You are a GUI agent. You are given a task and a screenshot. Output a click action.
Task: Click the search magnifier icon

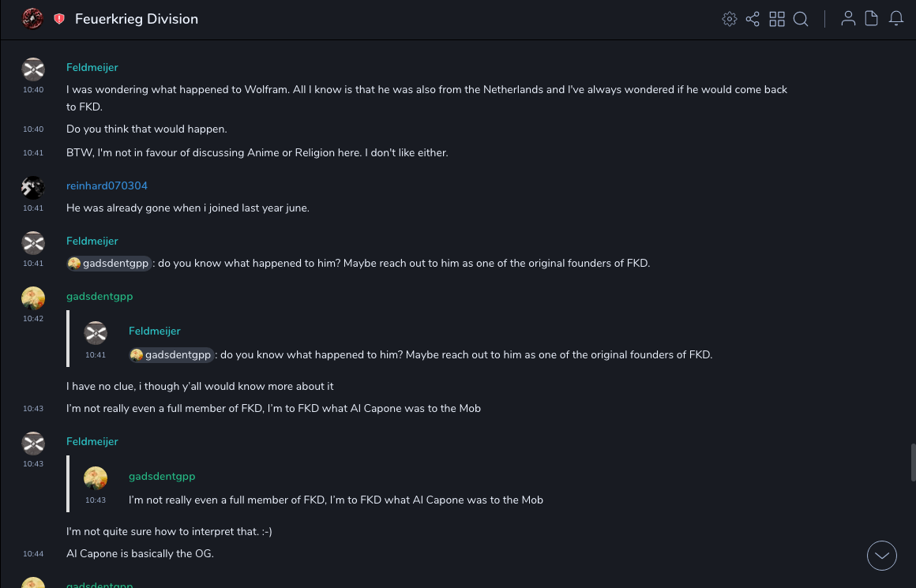(x=801, y=19)
